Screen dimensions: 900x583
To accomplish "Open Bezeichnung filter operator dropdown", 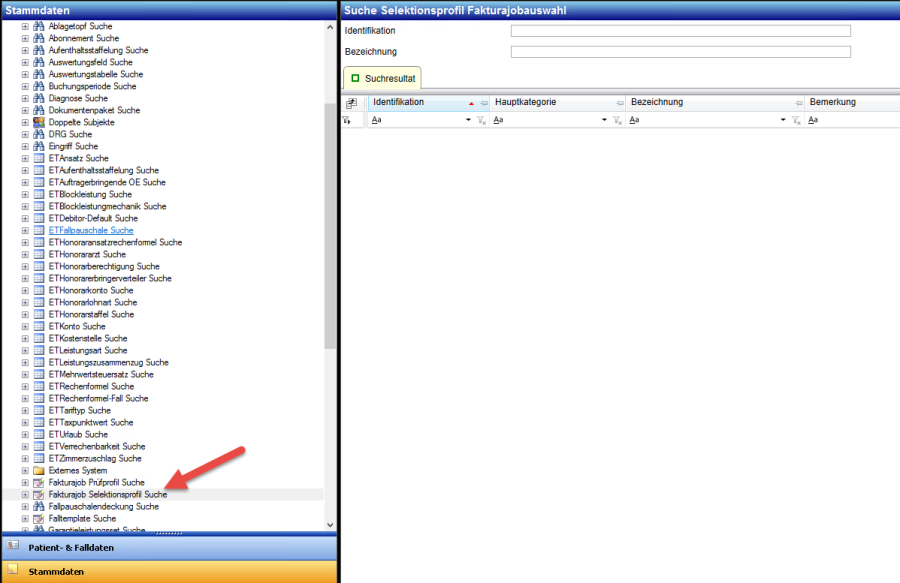I will 783,120.
